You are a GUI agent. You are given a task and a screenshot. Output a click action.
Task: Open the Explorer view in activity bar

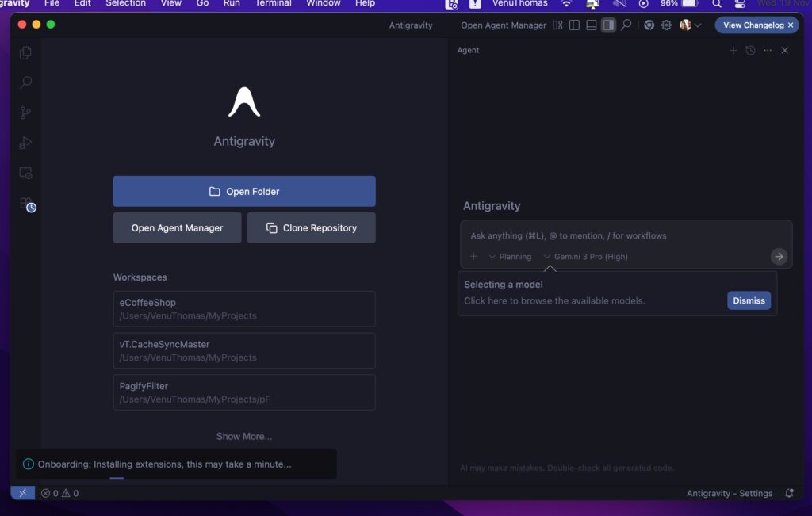point(25,53)
